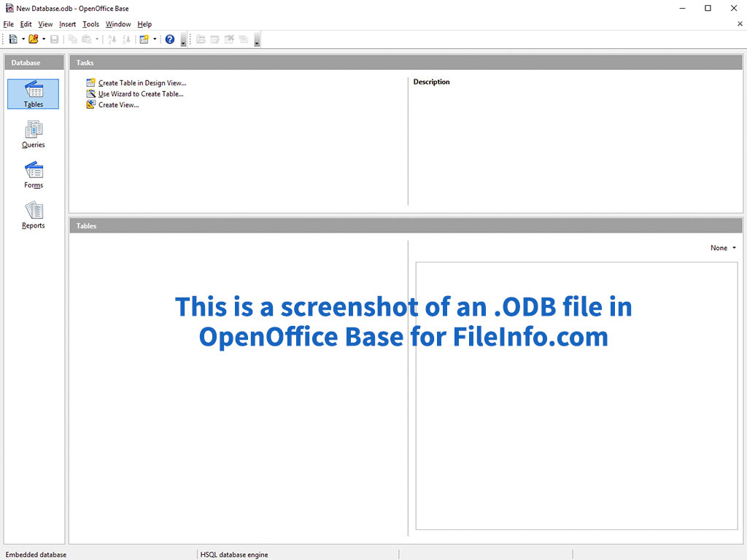Open the Queries section in sidebar
The width and height of the screenshot is (747, 560).
(34, 134)
